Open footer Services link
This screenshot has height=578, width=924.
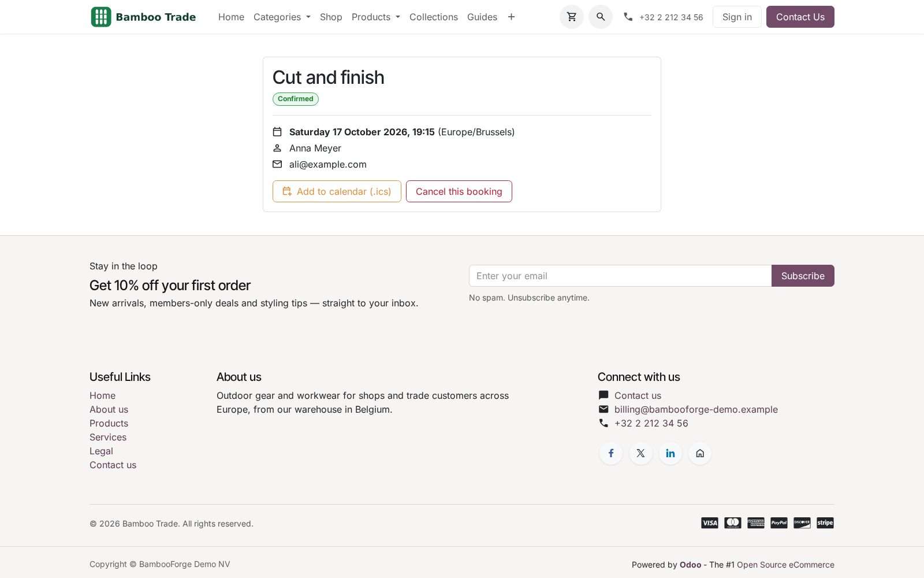pos(108,437)
